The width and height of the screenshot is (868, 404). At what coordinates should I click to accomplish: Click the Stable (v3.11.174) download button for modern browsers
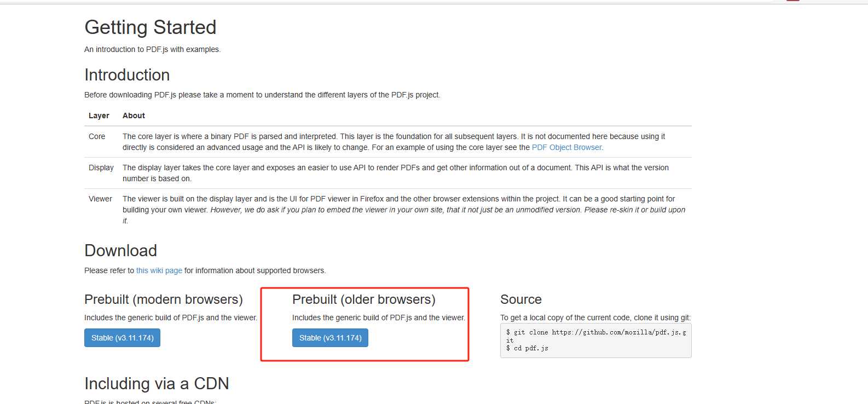point(121,337)
